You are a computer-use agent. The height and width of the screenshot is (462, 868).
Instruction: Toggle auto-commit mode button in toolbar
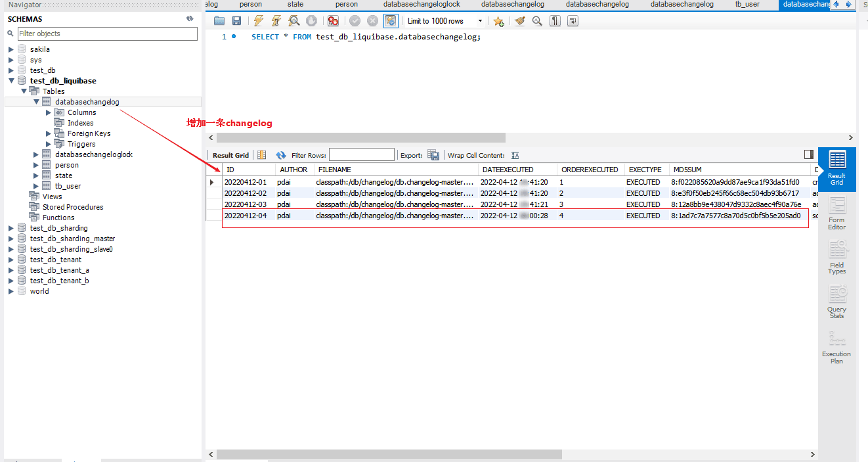[x=389, y=21]
